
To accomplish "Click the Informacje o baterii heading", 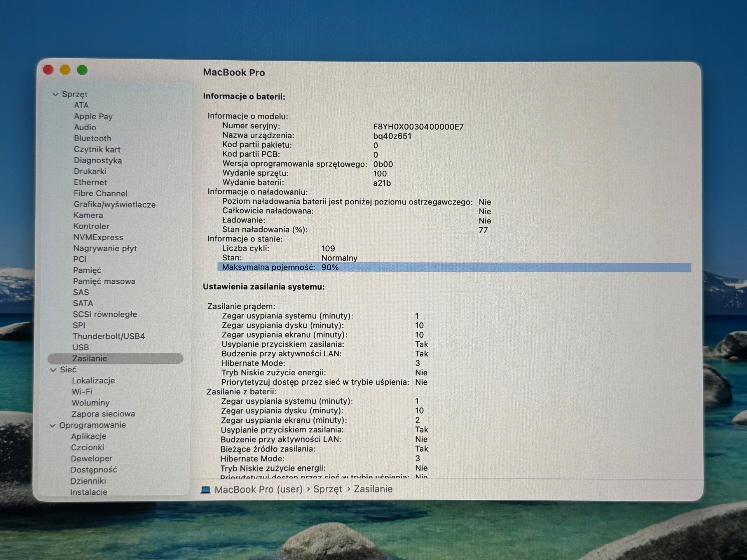I will point(244,97).
